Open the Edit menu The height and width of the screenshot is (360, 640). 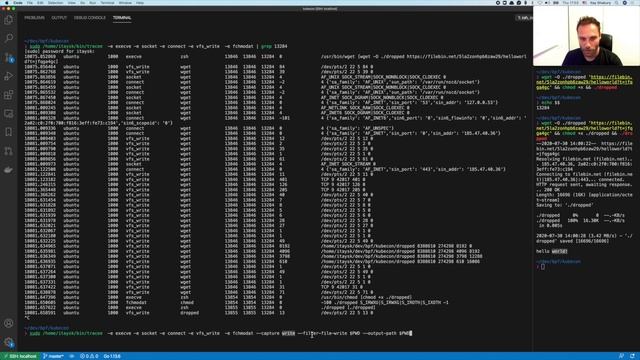coord(40,3)
